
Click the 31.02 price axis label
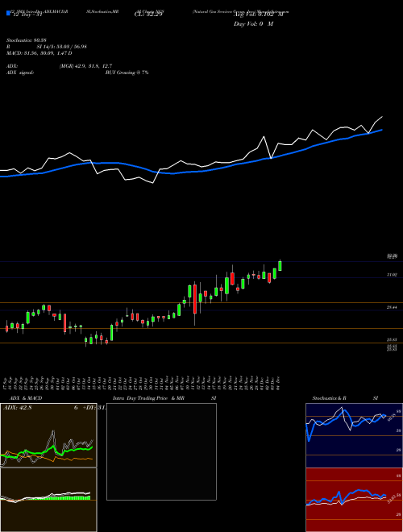393,275
